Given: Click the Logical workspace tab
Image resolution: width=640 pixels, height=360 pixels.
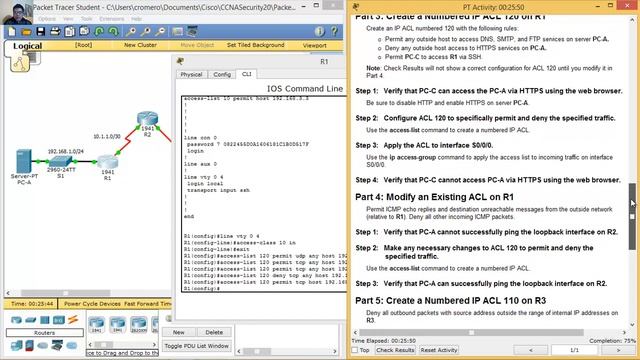Looking at the screenshot, I should 27,46.
